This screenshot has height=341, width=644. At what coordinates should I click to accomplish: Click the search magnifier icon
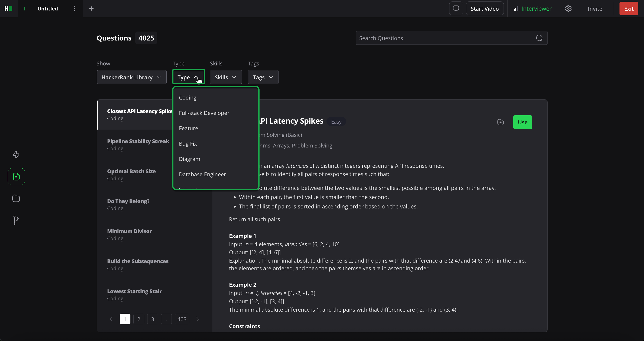(539, 38)
